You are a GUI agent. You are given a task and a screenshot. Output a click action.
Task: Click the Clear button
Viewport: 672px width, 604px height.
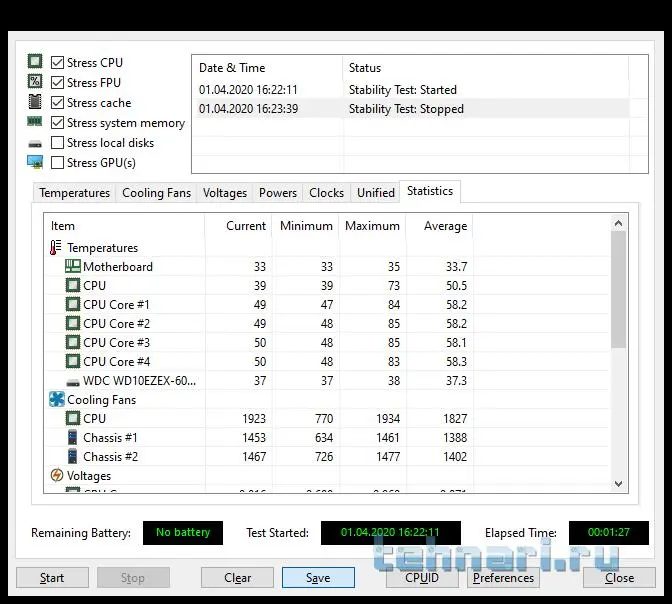pyautogui.click(x=237, y=578)
